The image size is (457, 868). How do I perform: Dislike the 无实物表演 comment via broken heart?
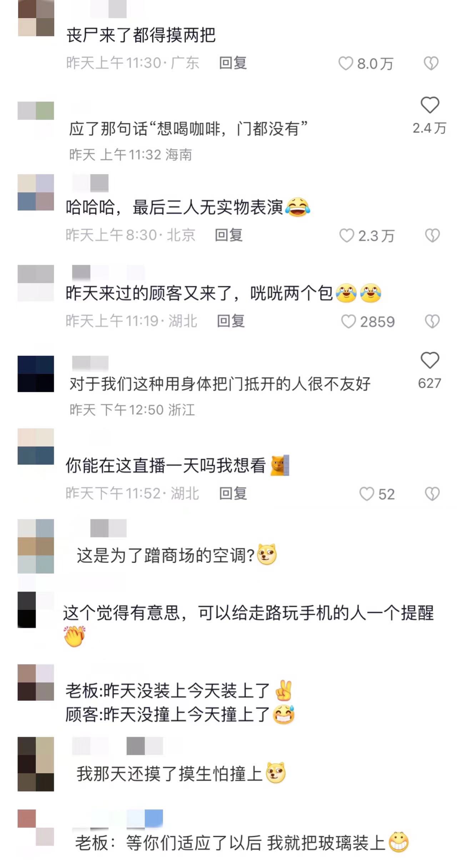click(x=432, y=236)
